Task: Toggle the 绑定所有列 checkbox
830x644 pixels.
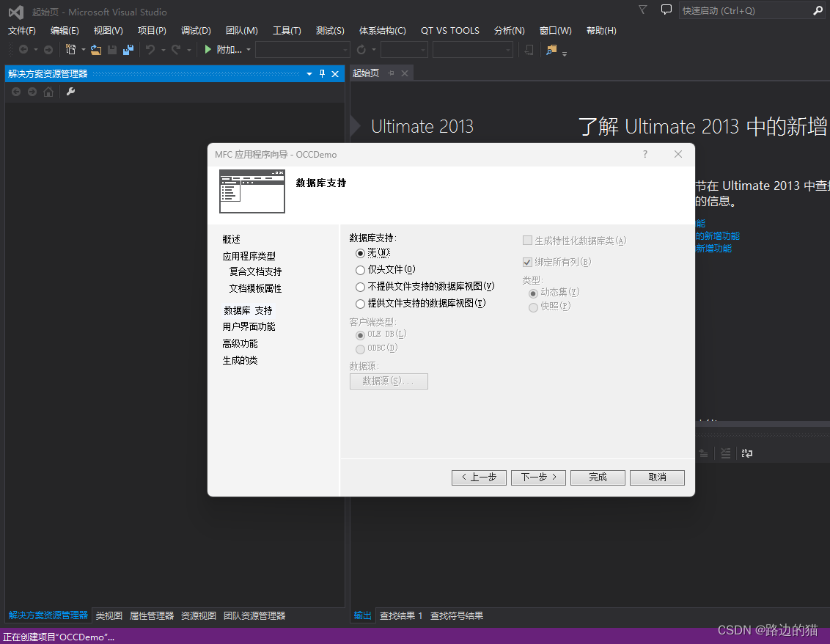Action: pyautogui.click(x=557, y=262)
